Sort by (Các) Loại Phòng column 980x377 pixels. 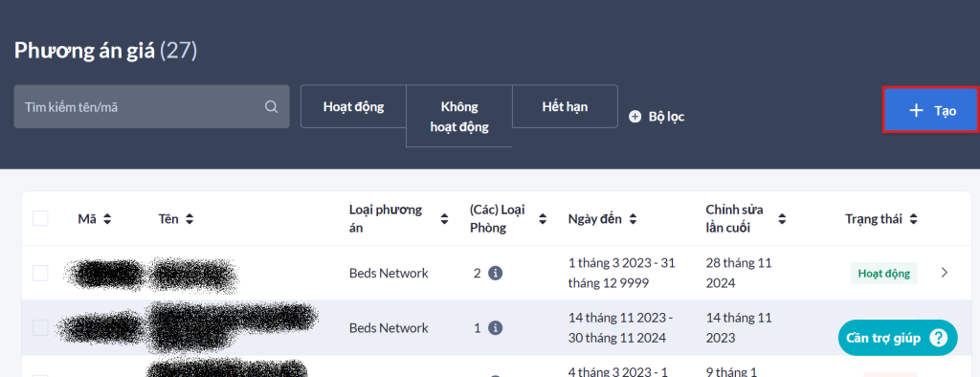[x=543, y=219]
